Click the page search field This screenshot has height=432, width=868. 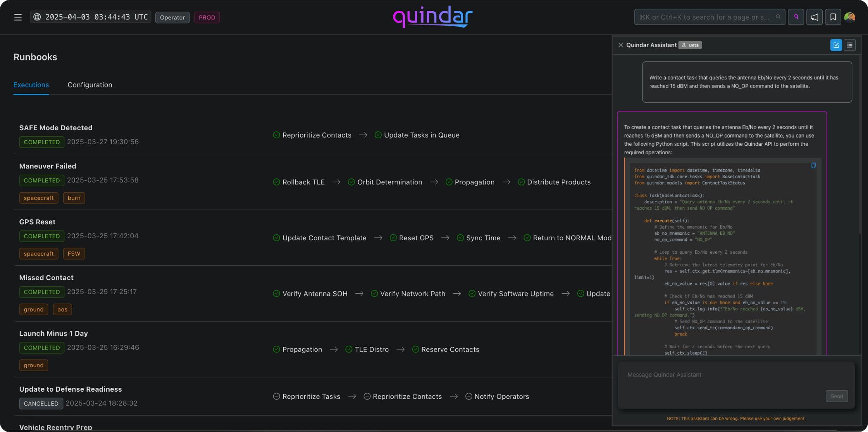pyautogui.click(x=704, y=17)
